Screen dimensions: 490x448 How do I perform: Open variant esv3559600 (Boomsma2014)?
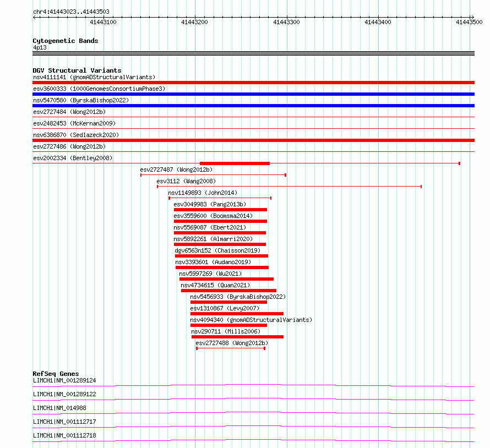(213, 216)
